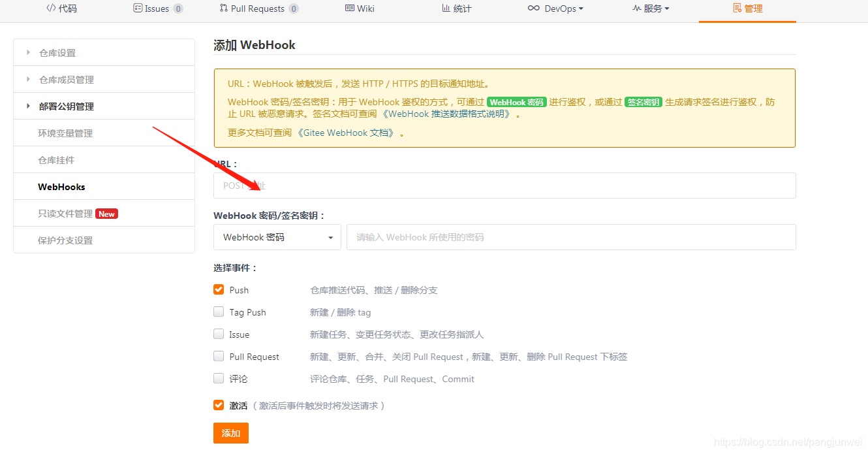Image resolution: width=868 pixels, height=454 pixels.
Task: Click the green WebHook 密码 label
Action: coord(517,102)
